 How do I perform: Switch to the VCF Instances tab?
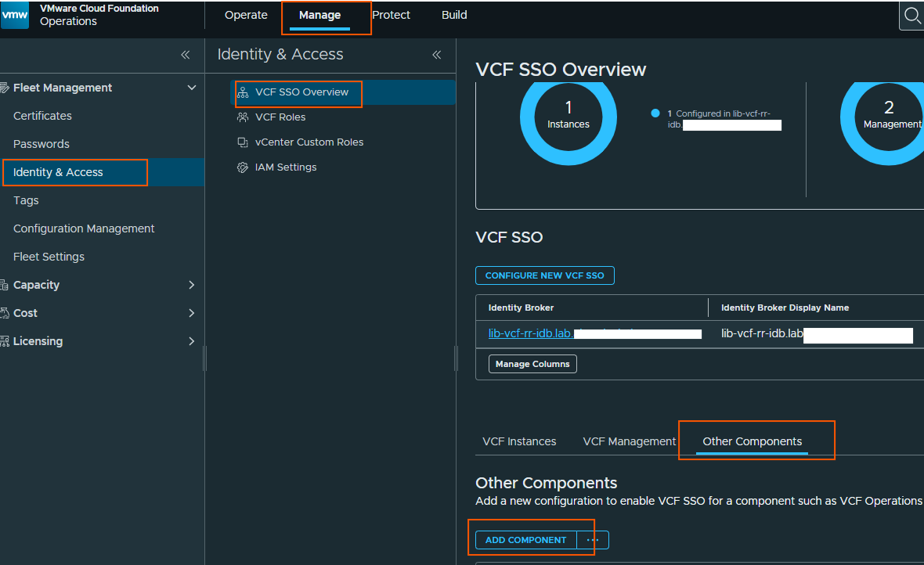coord(519,442)
